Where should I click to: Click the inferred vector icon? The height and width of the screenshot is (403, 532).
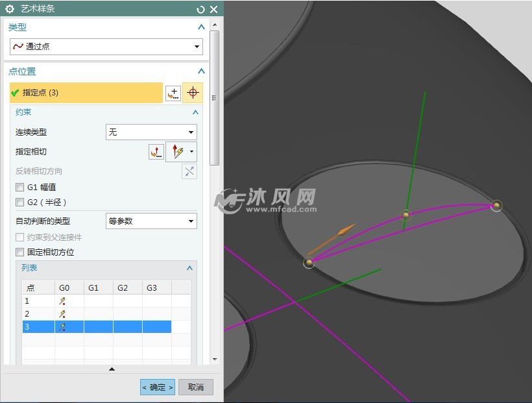pyautogui.click(x=177, y=151)
